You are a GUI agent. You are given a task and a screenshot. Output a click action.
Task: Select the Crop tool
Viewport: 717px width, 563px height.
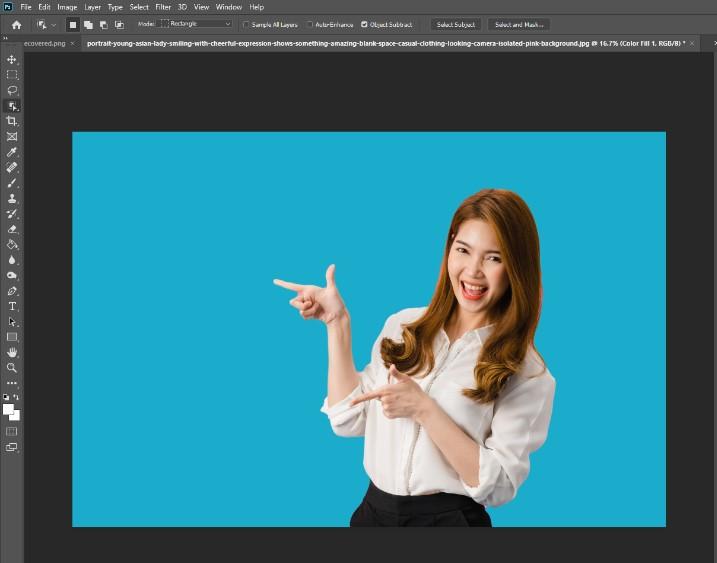[x=12, y=121]
